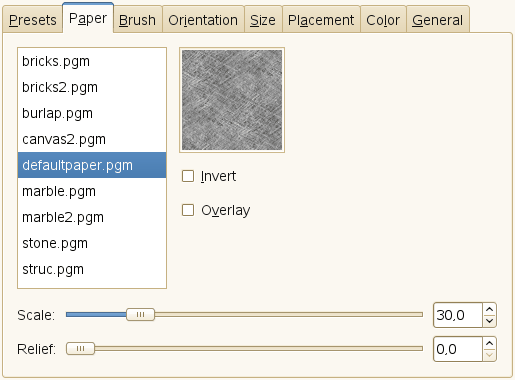Open the Color tab
Viewport: 515px width, 380px height.
click(x=383, y=20)
